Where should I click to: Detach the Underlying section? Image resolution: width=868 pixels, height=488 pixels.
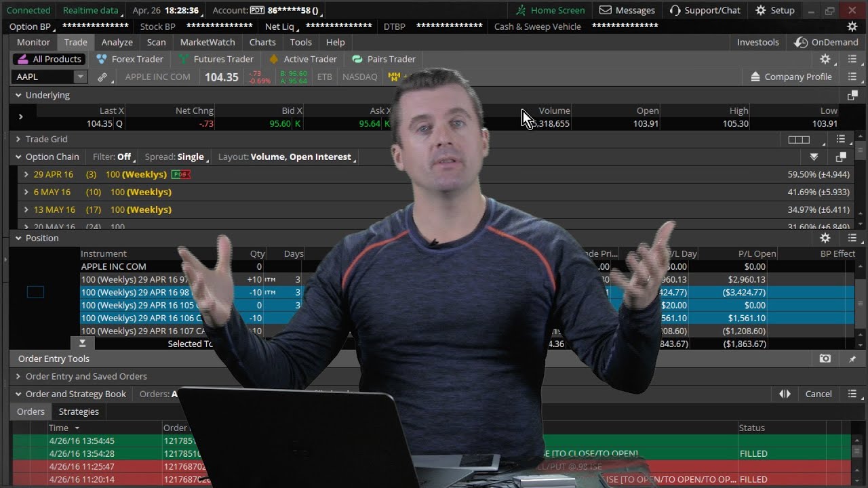click(x=852, y=95)
